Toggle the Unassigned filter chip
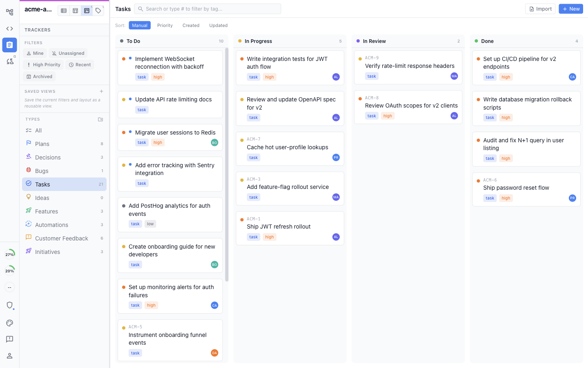Image resolution: width=588 pixels, height=368 pixels. [x=68, y=53]
